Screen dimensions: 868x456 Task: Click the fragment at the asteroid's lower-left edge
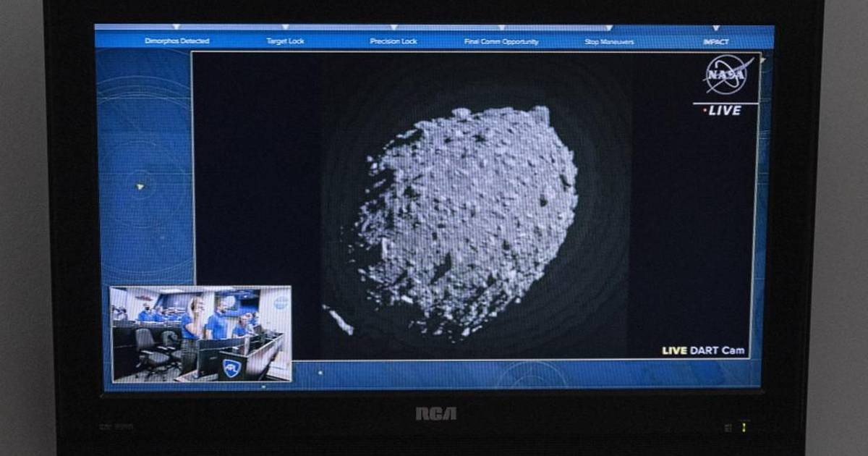click(x=339, y=321)
